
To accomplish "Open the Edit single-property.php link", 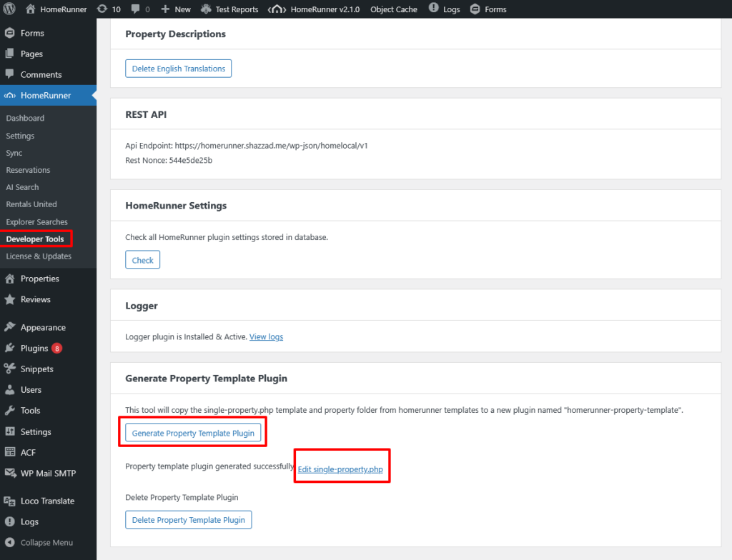I will [x=341, y=469].
